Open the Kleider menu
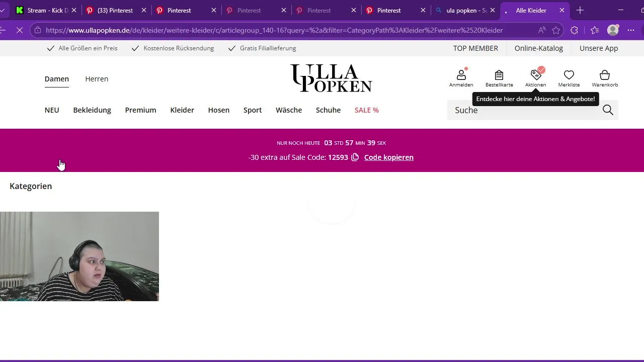Image resolution: width=644 pixels, height=362 pixels. coord(182,110)
